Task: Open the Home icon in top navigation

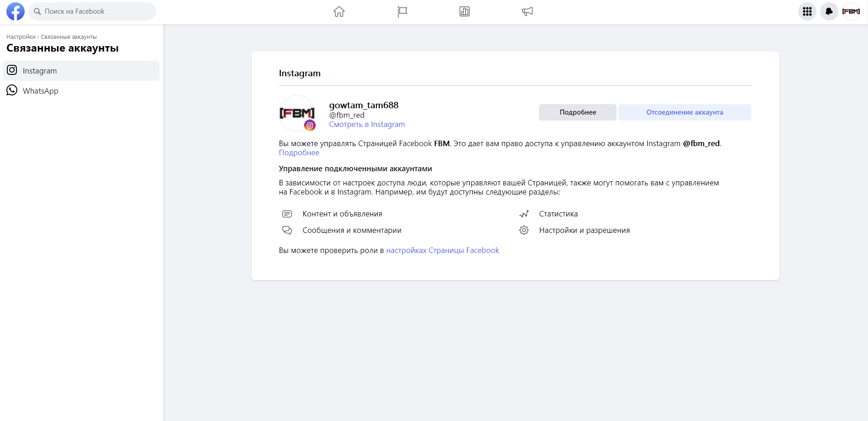Action: click(339, 11)
